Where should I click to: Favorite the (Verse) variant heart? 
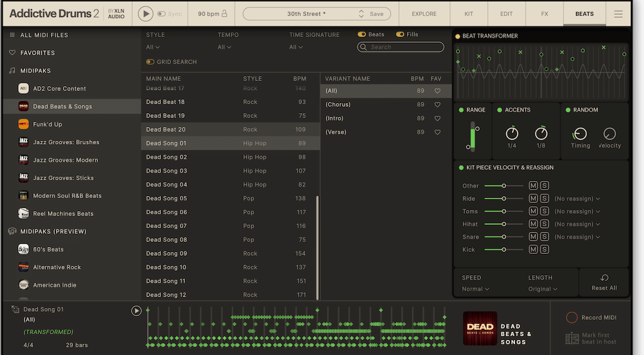438,132
